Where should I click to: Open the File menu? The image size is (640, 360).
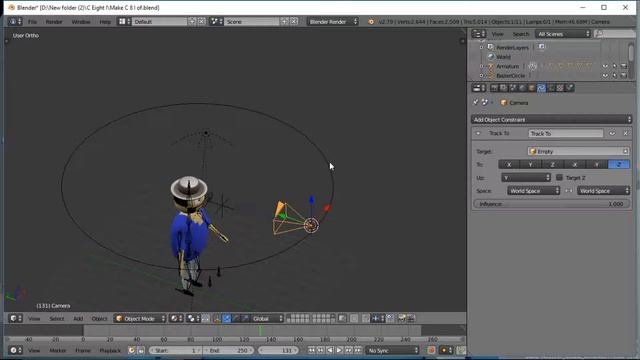click(x=32, y=22)
